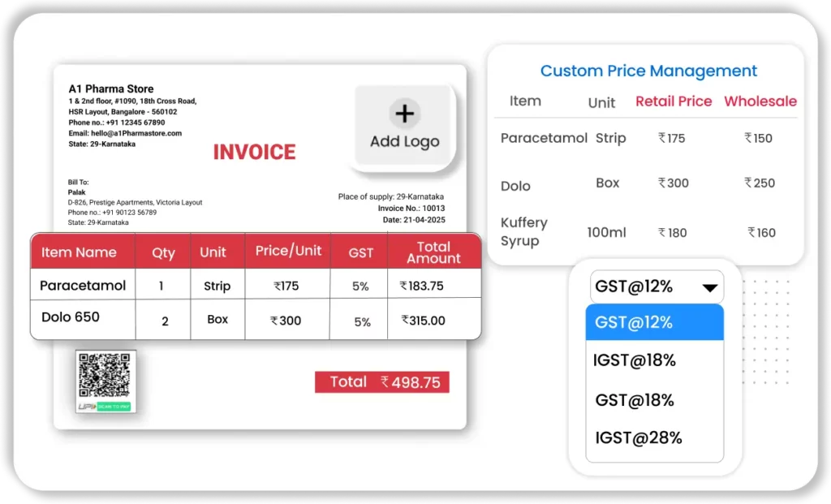
Task: Click the green Scan to Pay badge
Action: coord(114,406)
